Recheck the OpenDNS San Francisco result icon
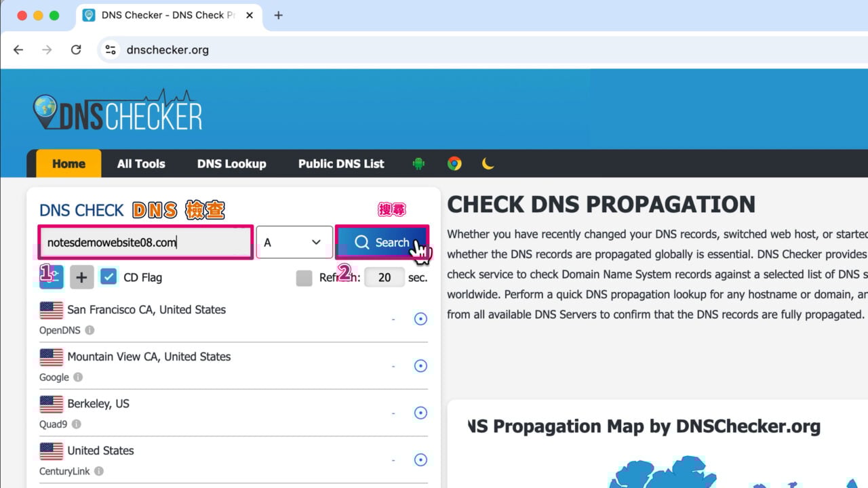The height and width of the screenshot is (488, 868). pyautogui.click(x=420, y=319)
